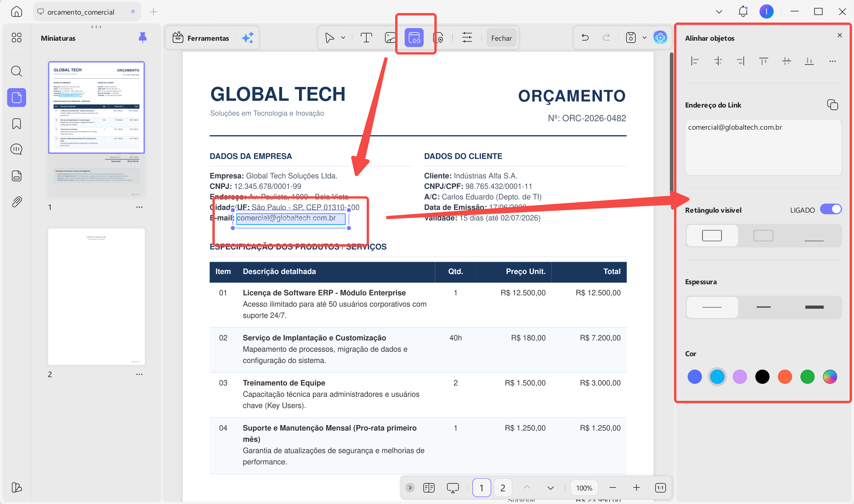Open the user profile avatar

pos(766,11)
